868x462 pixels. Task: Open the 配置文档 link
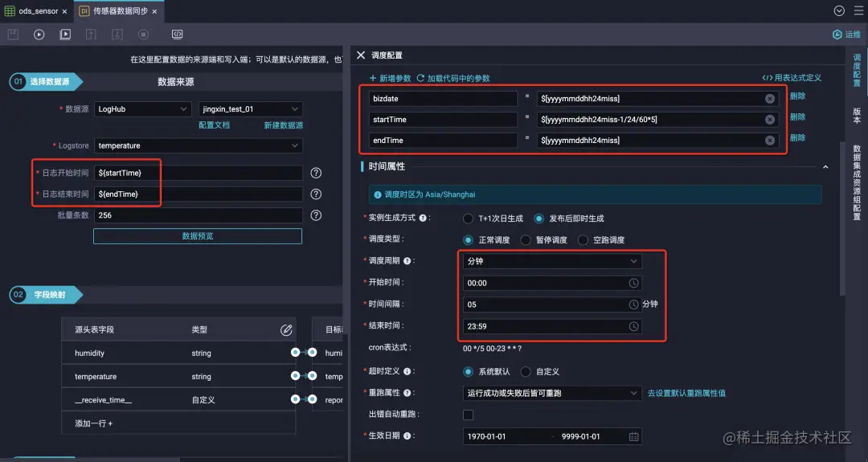coord(215,125)
